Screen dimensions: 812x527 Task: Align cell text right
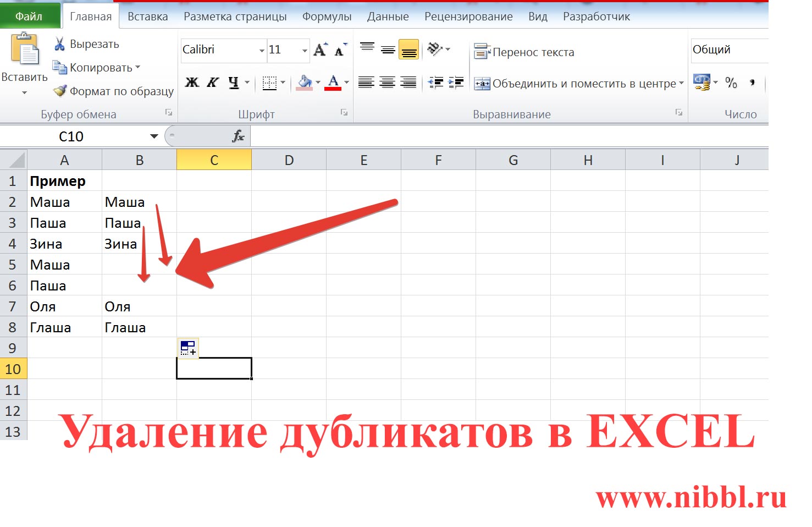[x=408, y=83]
